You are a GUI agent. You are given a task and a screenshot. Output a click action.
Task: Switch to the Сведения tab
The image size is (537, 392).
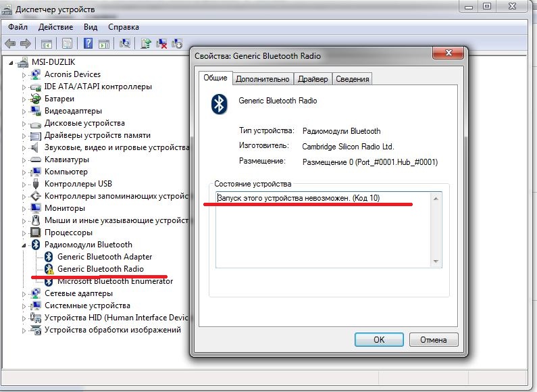[x=353, y=79]
